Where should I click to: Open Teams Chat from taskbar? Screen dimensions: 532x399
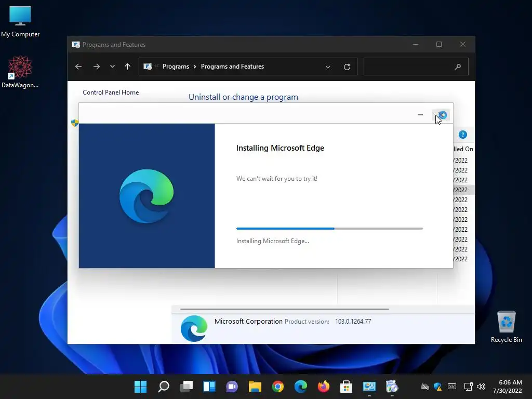[232, 387]
